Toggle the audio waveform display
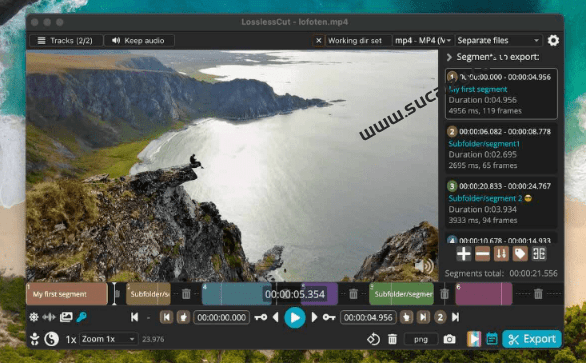 tap(49, 317)
